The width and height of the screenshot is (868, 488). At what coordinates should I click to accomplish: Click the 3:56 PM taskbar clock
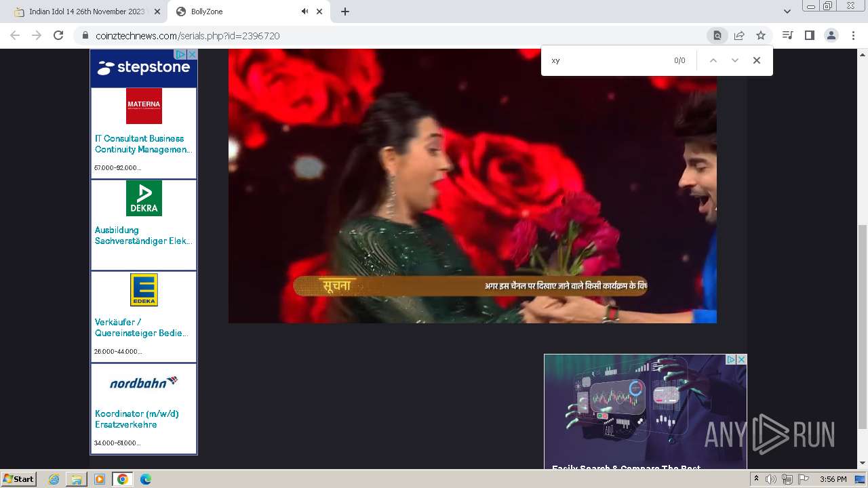click(x=833, y=479)
